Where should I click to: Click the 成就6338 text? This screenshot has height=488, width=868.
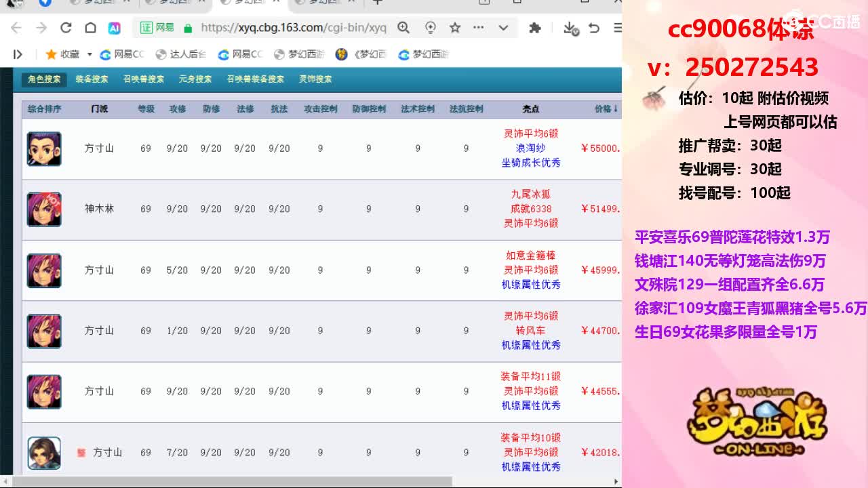coord(531,209)
